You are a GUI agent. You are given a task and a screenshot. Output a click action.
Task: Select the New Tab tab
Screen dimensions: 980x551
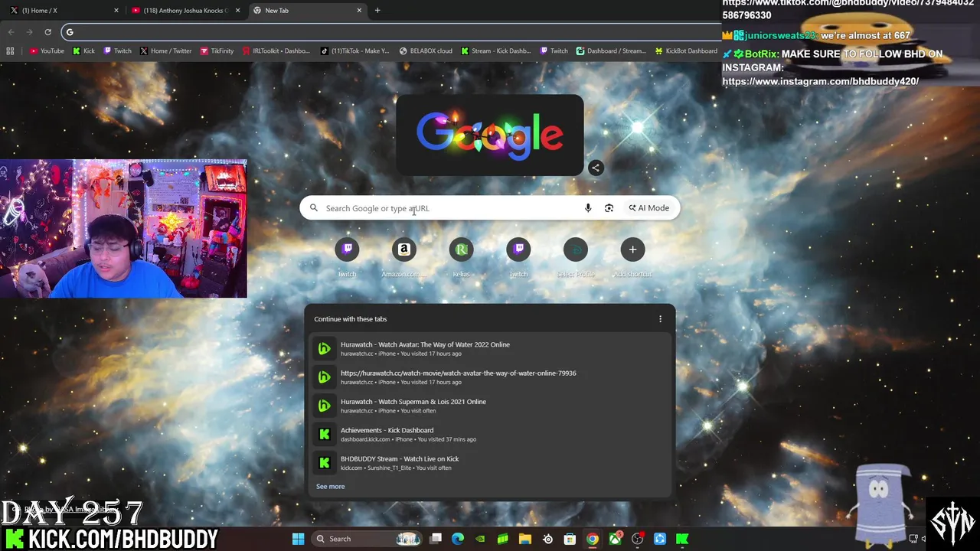[x=306, y=10]
